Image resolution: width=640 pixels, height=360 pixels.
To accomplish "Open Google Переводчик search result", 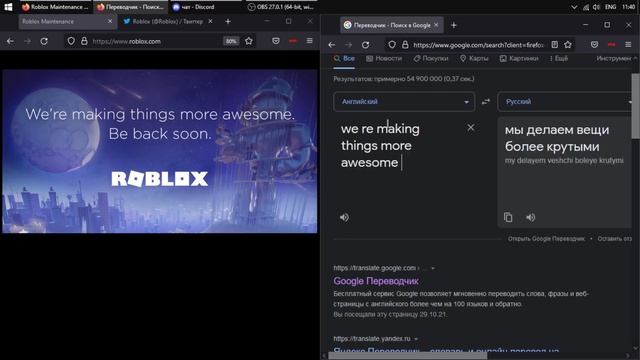I will [x=376, y=281].
